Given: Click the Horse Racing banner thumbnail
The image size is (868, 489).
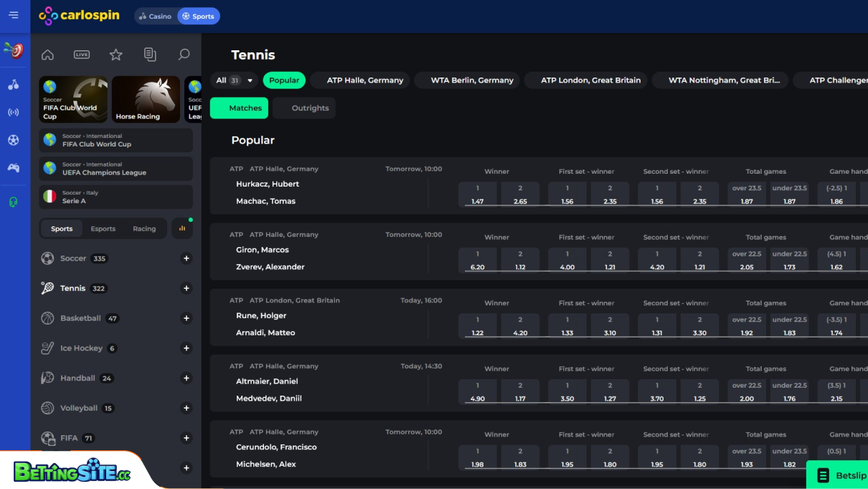Looking at the screenshot, I should pos(145,99).
